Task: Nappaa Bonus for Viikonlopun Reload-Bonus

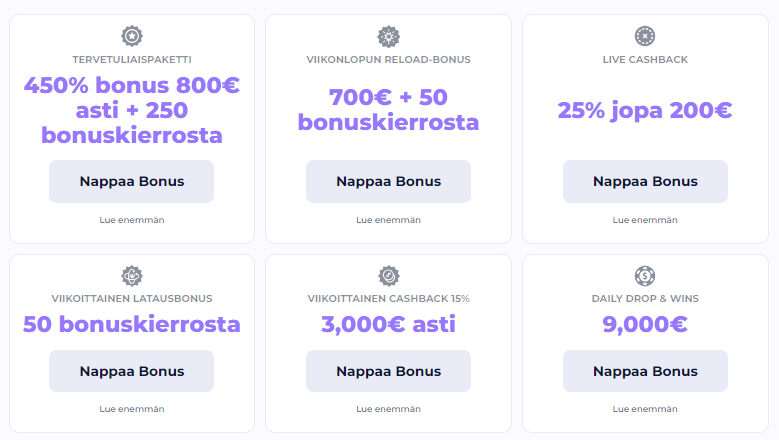Action: tap(389, 181)
